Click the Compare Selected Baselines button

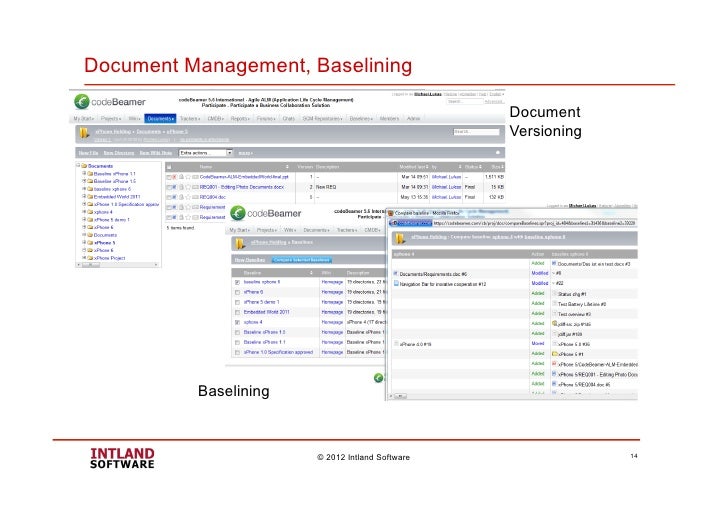click(x=302, y=260)
